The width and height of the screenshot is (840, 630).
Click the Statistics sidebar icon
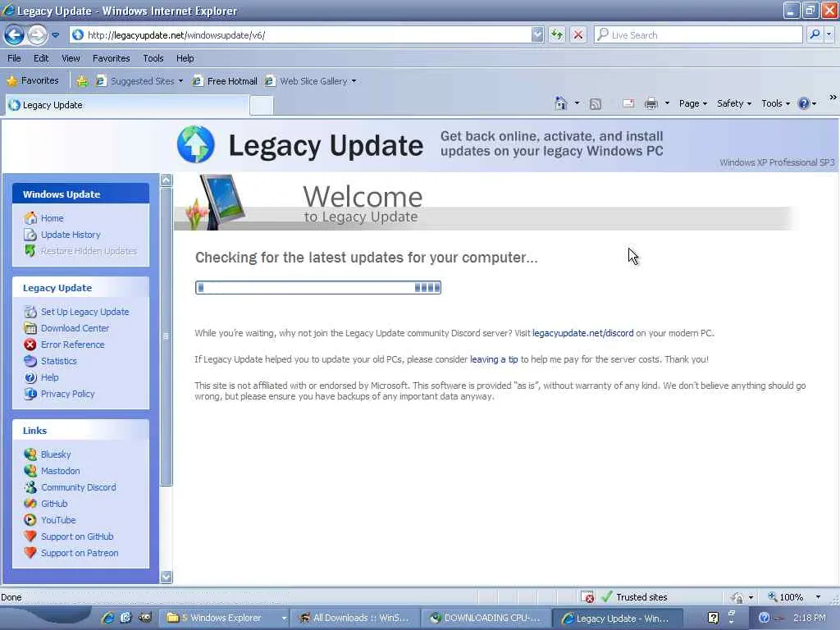[30, 361]
